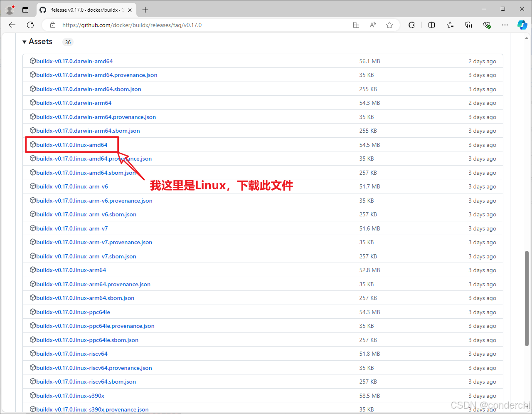Open the Extensions puzzle icon
Image resolution: width=532 pixels, height=414 pixels.
(x=411, y=25)
